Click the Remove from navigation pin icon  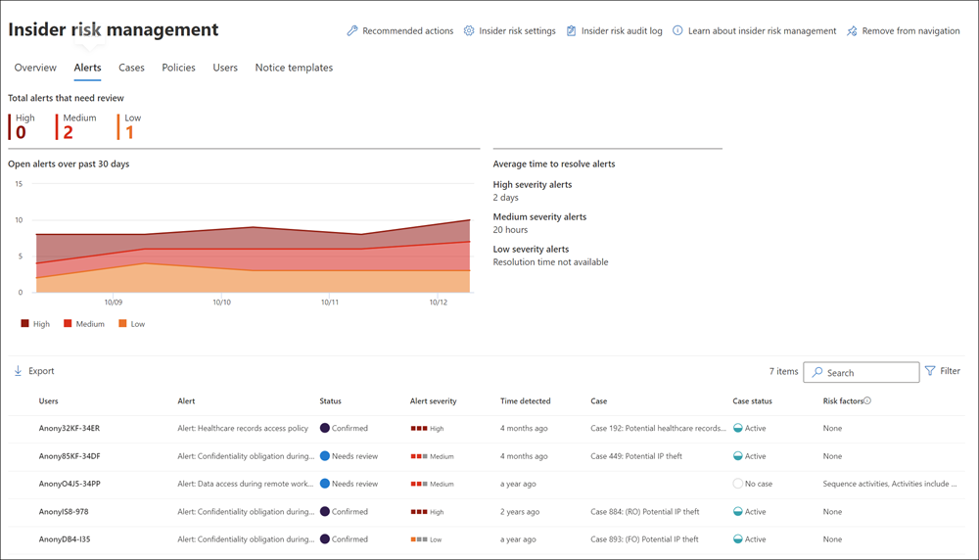[852, 30]
